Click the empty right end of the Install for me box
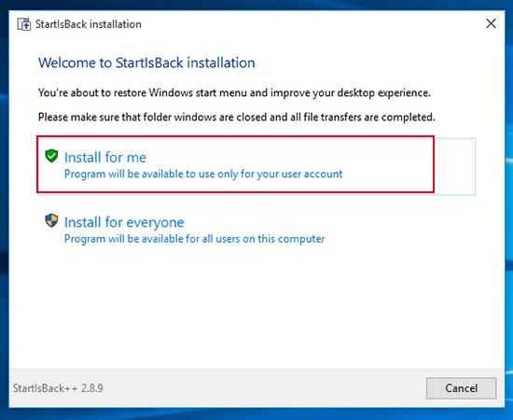This screenshot has height=420, width=513. click(455, 166)
